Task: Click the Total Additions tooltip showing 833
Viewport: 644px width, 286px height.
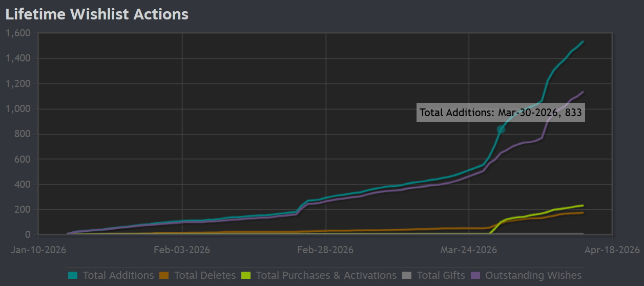Action: coord(501,113)
